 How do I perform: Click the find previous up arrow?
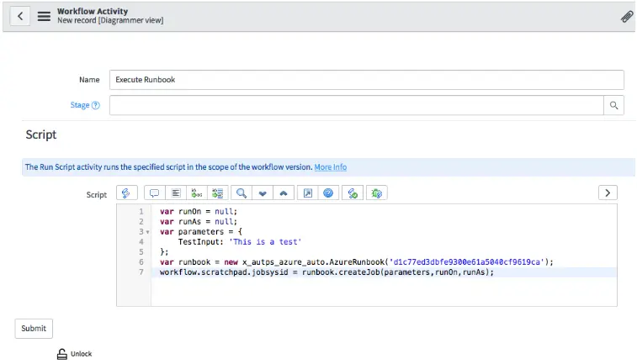(x=284, y=193)
